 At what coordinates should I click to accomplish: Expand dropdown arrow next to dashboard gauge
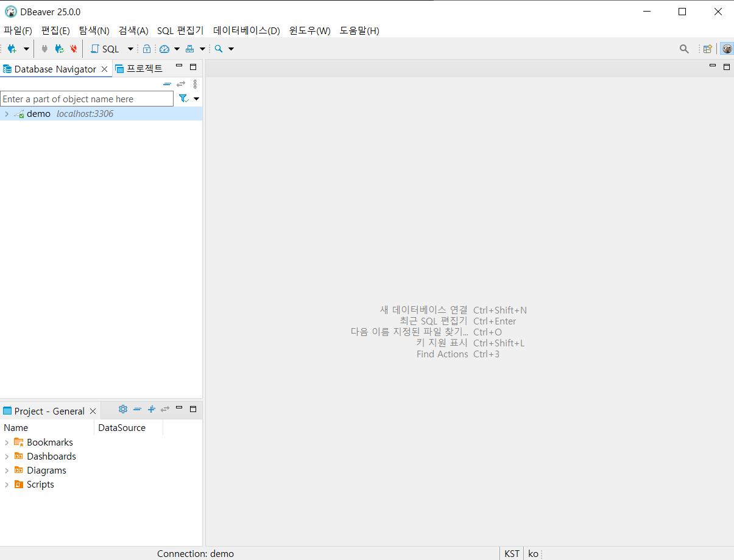click(177, 49)
